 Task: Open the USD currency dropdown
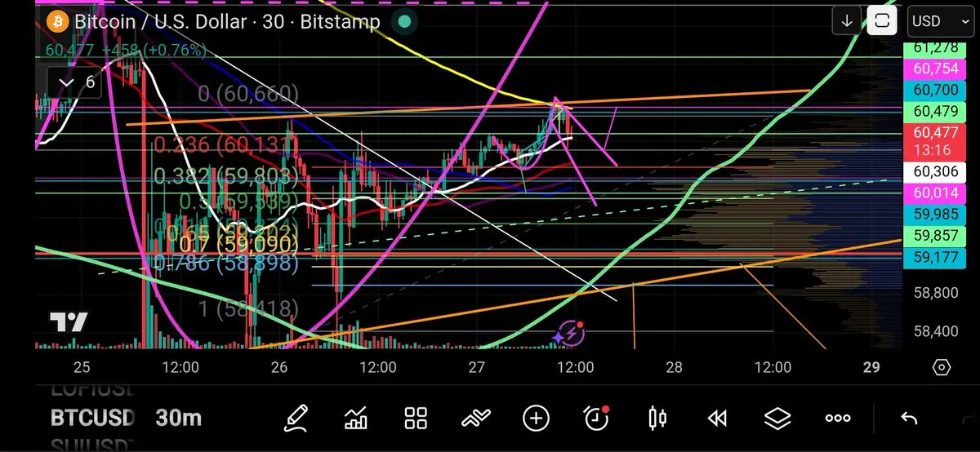(940, 21)
